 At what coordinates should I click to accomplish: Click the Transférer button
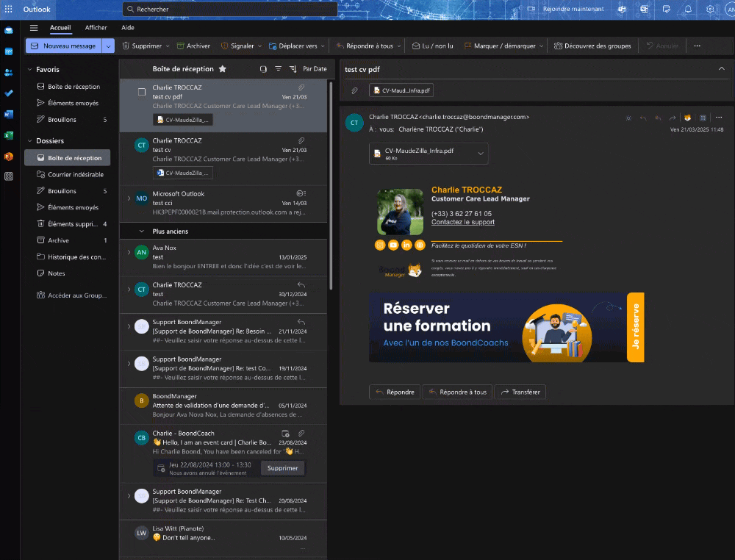click(520, 392)
